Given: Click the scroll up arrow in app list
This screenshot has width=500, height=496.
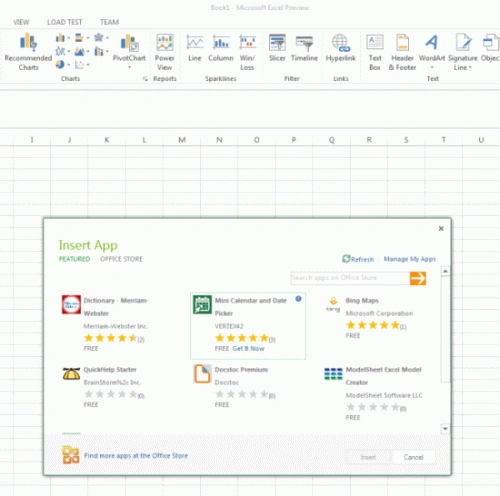Looking at the screenshot, I should point(445,271).
